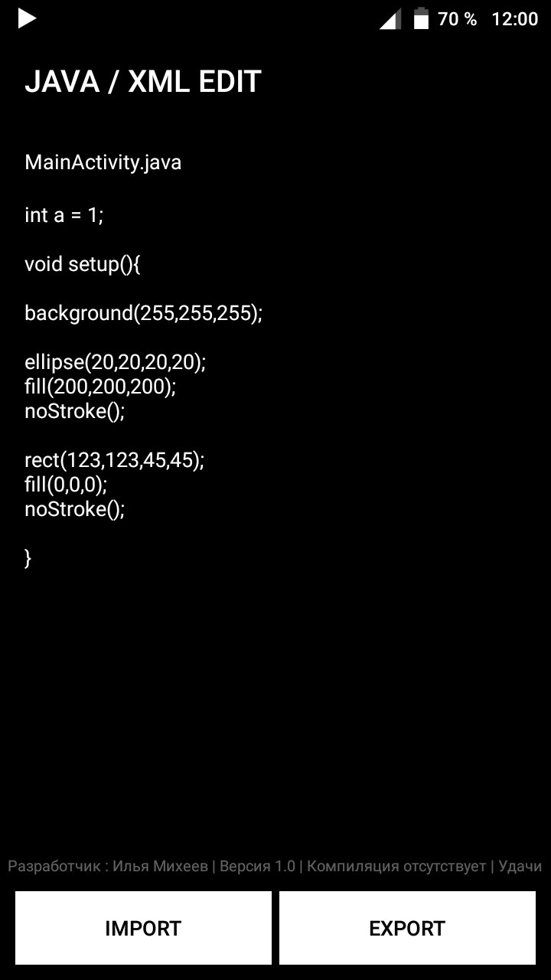551x980 pixels.
Task: Select the fill(0,0,0) statement
Action: pyautogui.click(x=67, y=485)
